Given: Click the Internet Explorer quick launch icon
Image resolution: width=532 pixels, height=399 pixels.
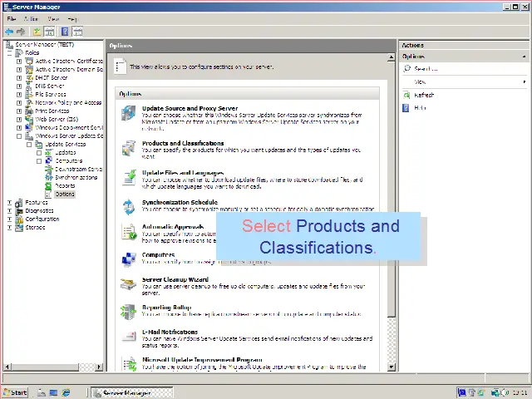Looking at the screenshot, I should (66, 392).
